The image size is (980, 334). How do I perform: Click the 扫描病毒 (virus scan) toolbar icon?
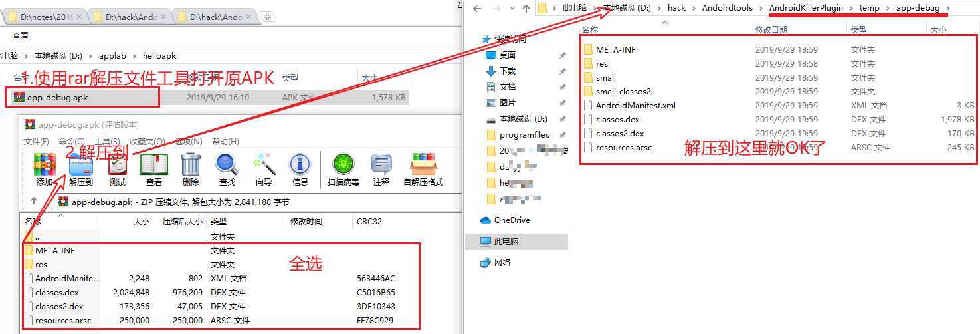tap(343, 164)
